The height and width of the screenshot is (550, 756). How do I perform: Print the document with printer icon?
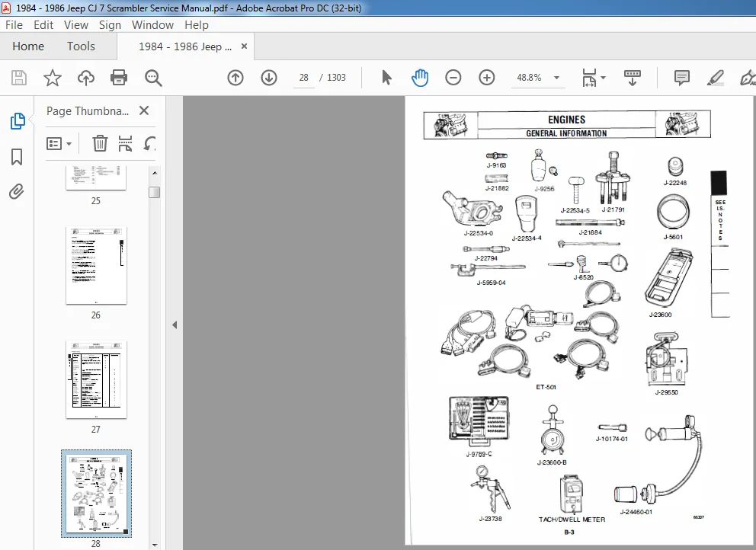coord(119,78)
